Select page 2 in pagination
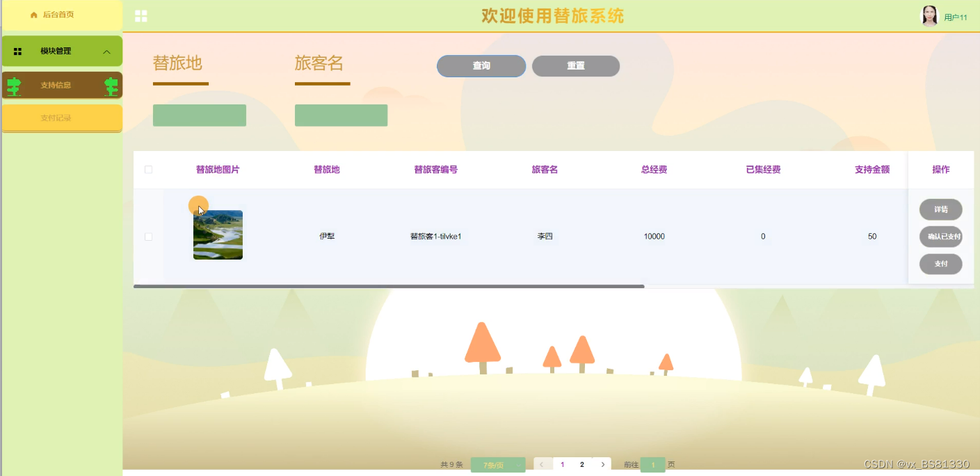This screenshot has height=476, width=980. point(582,464)
